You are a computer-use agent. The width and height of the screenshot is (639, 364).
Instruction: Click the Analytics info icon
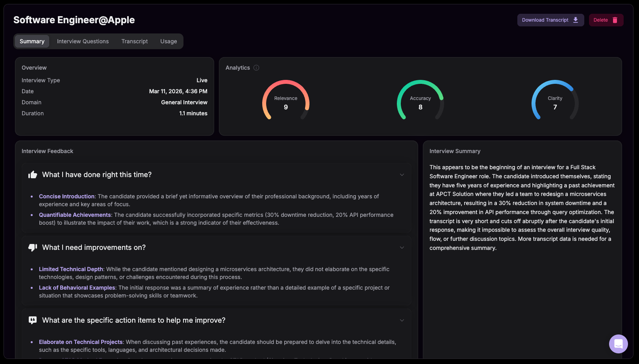(256, 68)
